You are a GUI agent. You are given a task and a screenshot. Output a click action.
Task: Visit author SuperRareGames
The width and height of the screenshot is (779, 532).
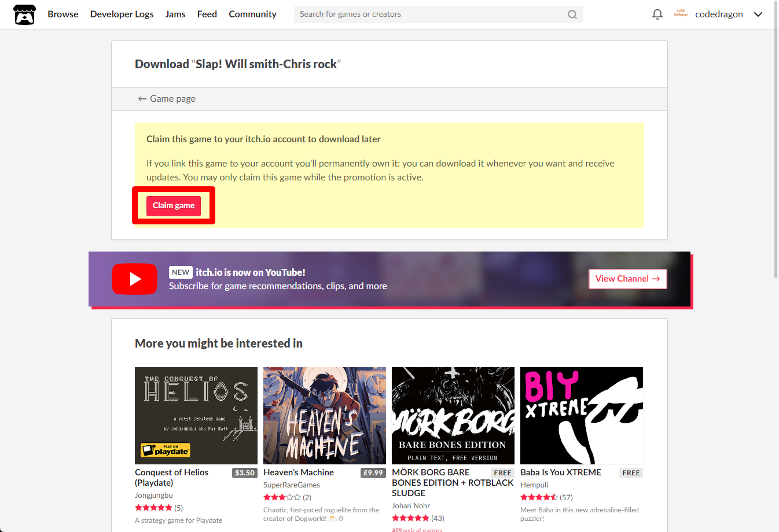(x=292, y=485)
